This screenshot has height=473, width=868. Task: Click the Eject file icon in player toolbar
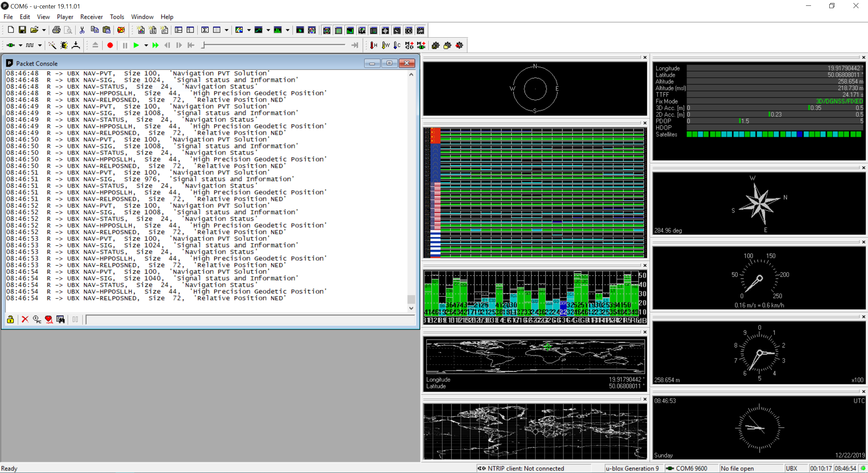pyautogui.click(x=95, y=45)
